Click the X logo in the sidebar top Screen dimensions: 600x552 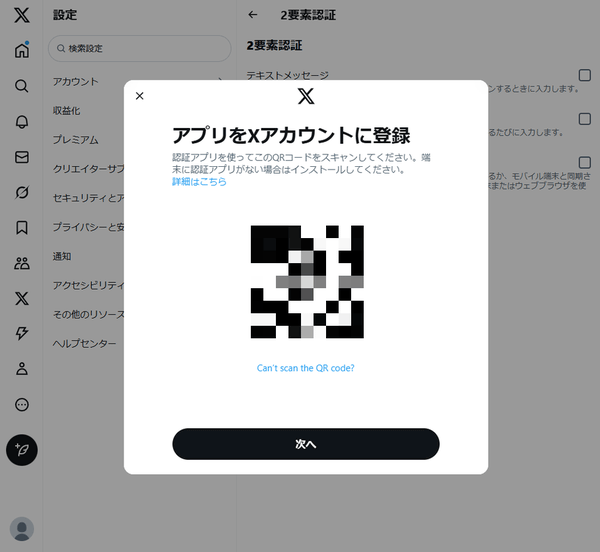click(22, 15)
